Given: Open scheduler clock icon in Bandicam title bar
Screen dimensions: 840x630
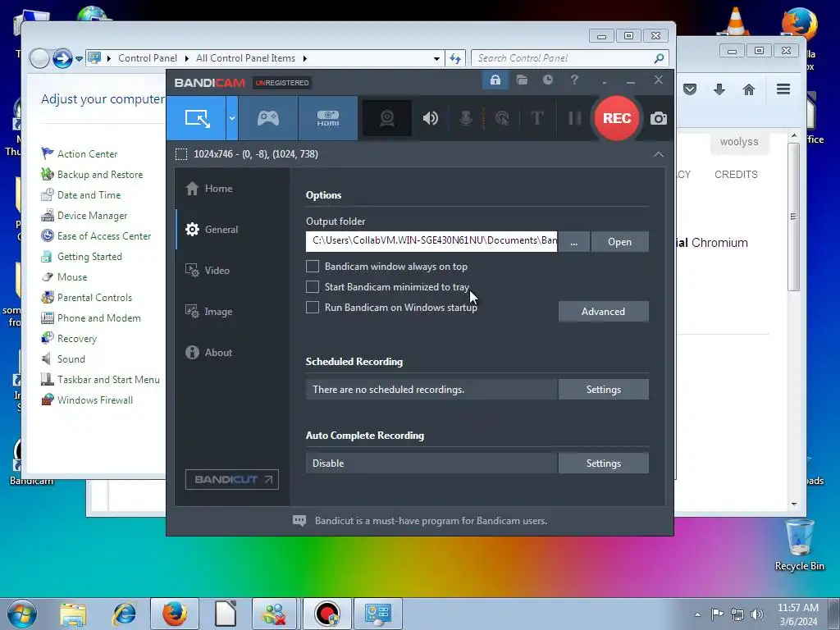Looking at the screenshot, I should (547, 80).
